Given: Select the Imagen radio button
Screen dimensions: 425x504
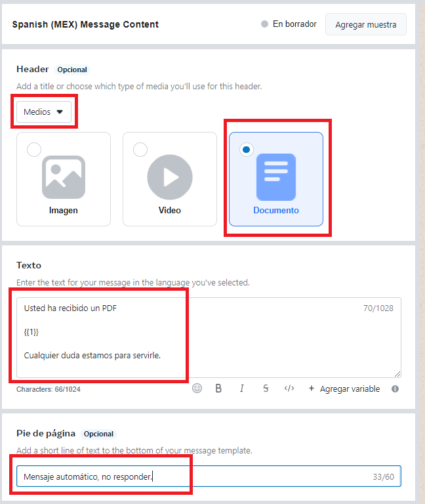Looking at the screenshot, I should 34,150.
